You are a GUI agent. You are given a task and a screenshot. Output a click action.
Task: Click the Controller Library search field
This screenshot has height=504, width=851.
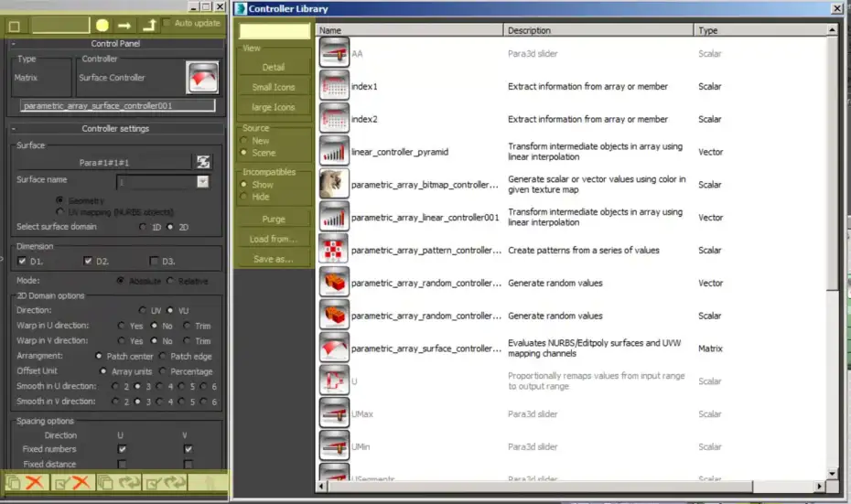(x=275, y=31)
